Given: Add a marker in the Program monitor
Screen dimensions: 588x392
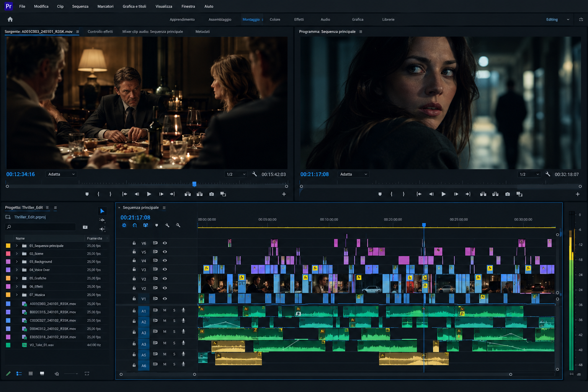Looking at the screenshot, I should pos(380,194).
